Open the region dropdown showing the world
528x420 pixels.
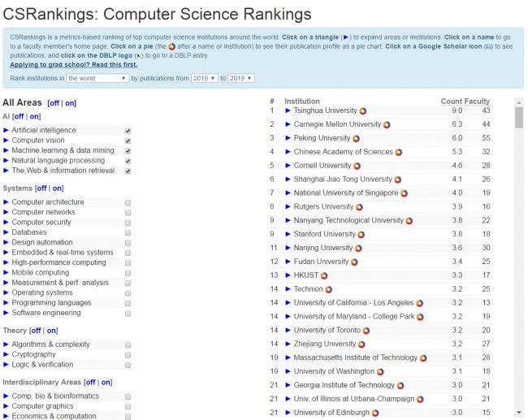(x=97, y=78)
